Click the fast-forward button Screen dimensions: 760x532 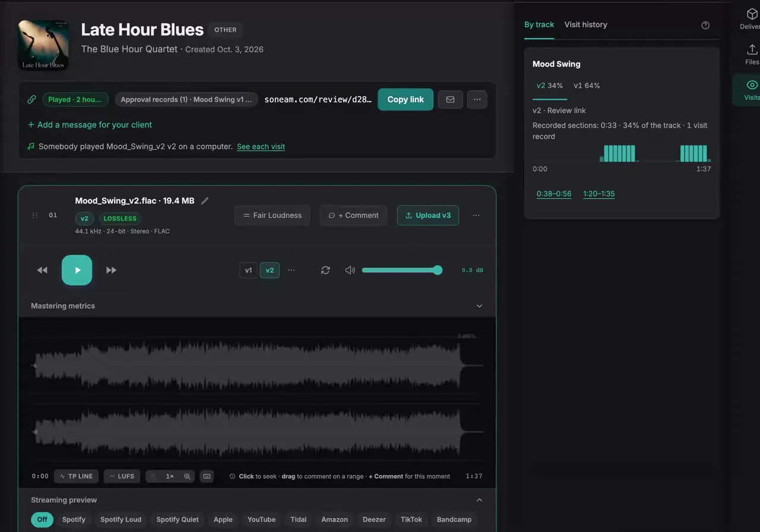pyautogui.click(x=111, y=270)
